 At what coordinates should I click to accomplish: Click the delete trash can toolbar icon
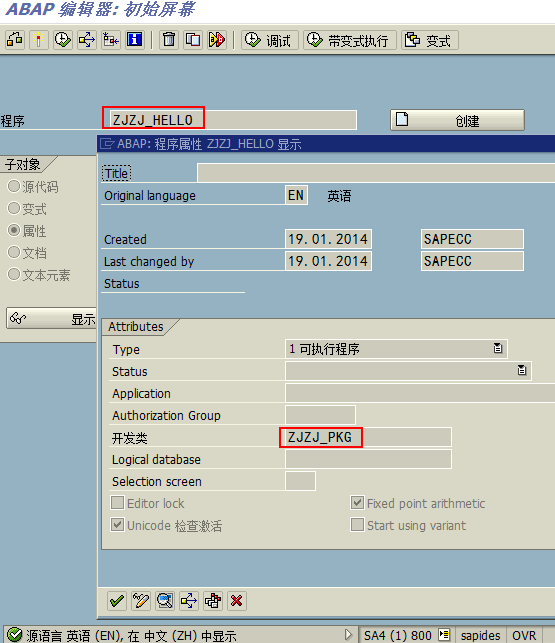(169, 40)
